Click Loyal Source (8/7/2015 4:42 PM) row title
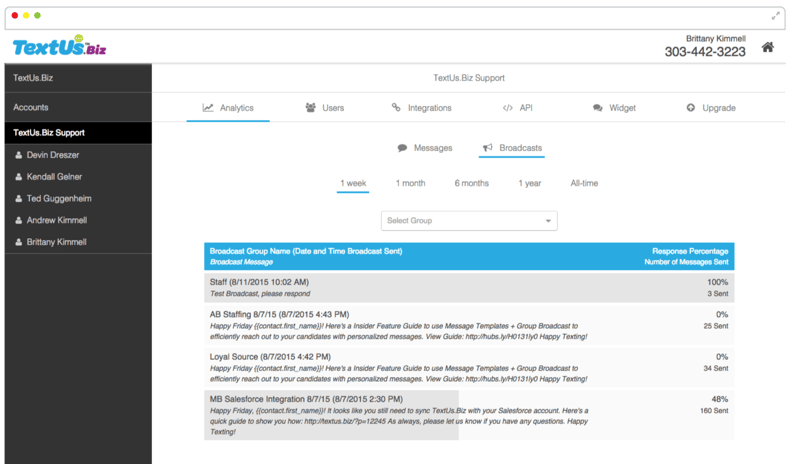 click(270, 357)
